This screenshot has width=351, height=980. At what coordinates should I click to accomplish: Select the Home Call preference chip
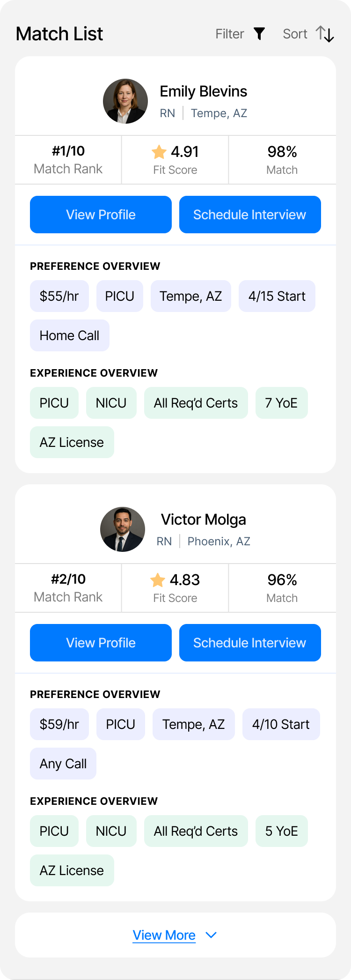(70, 335)
